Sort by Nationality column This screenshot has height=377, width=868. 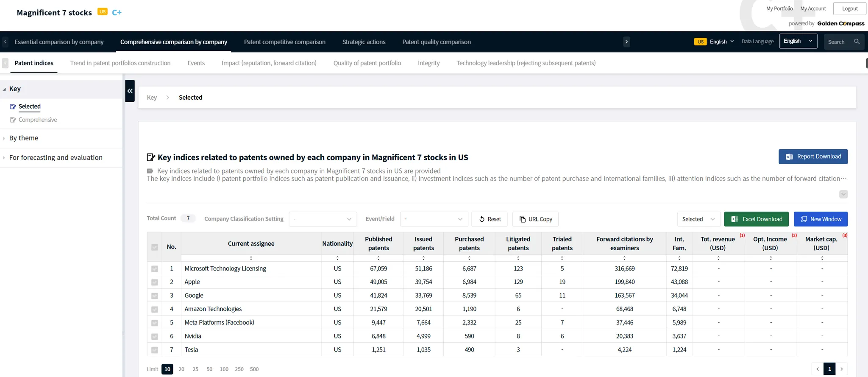point(337,258)
